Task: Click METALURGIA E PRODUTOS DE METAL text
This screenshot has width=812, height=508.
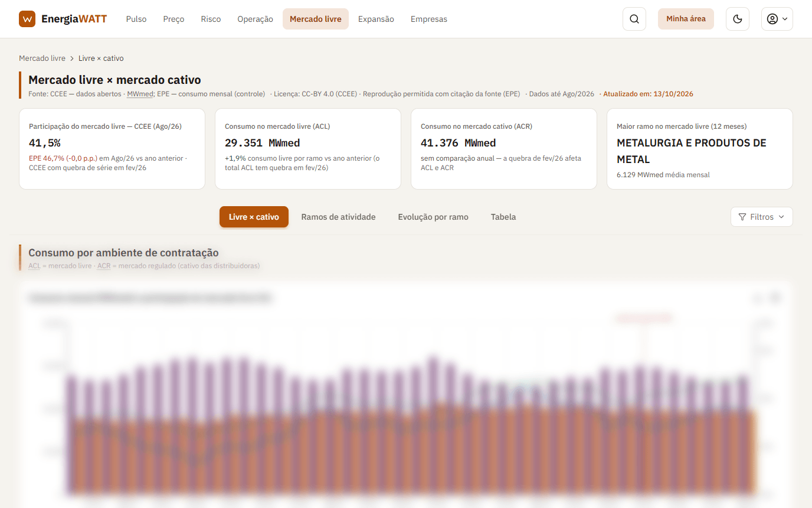Action: pyautogui.click(x=692, y=151)
